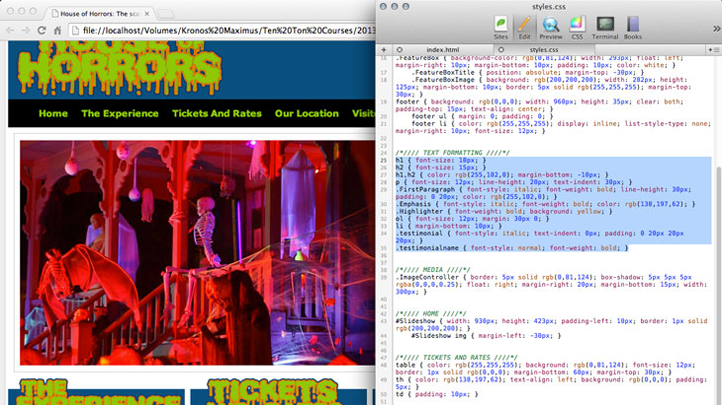Image resolution: width=722 pixels, height=405 pixels.
Task: Click the browser back arrow
Action: [x=9, y=32]
